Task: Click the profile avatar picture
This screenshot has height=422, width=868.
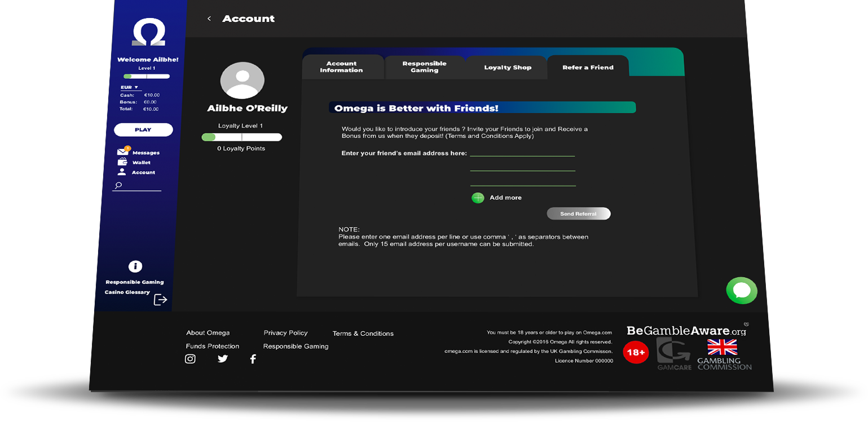Action: (x=243, y=81)
